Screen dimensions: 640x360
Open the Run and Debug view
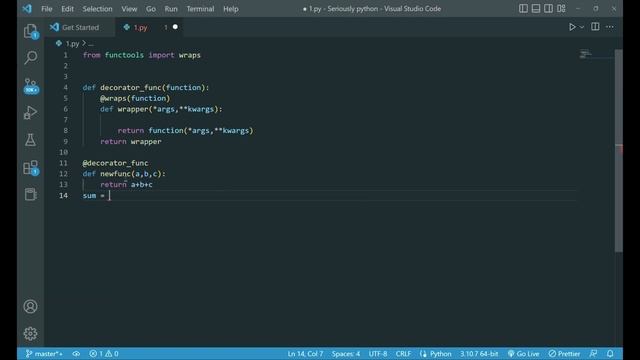tap(31, 113)
